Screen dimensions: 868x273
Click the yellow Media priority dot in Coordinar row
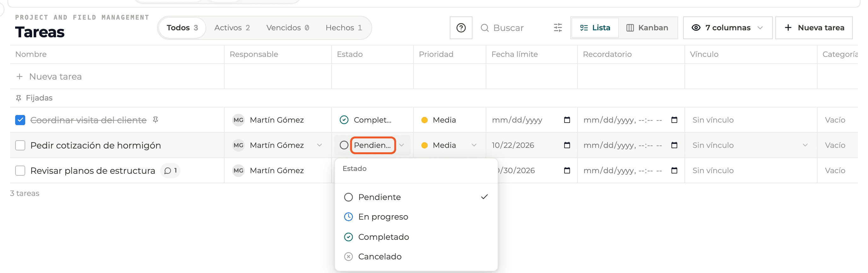pyautogui.click(x=425, y=120)
